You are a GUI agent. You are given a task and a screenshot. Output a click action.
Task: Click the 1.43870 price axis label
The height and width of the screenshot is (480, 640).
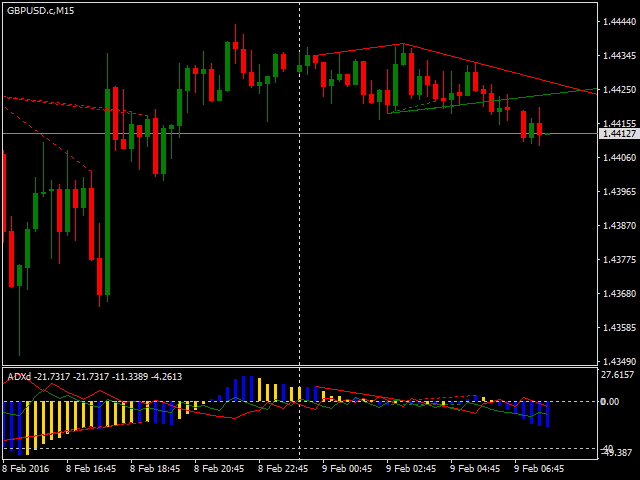coord(619,225)
